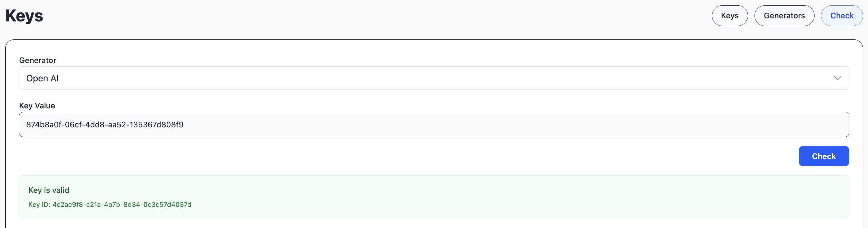Focus the Key Value input field

[434, 125]
